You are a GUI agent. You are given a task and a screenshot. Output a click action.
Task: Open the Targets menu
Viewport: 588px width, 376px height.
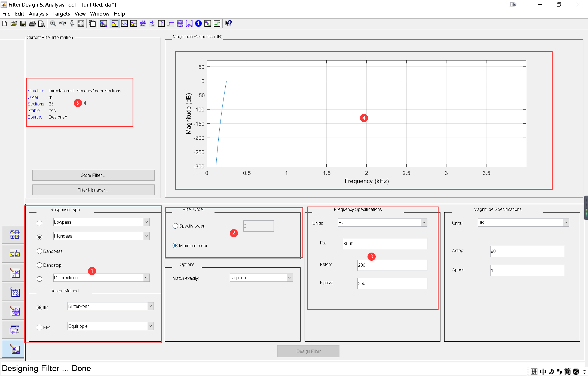coord(61,14)
